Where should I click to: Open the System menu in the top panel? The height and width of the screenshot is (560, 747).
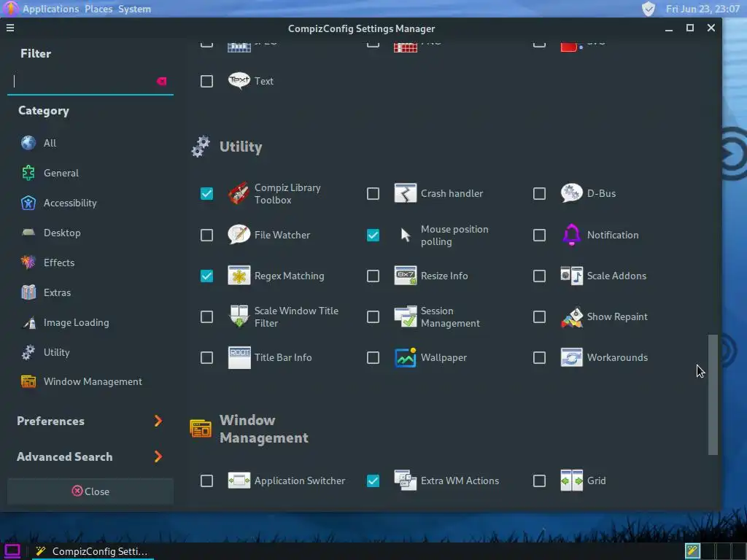134,9
